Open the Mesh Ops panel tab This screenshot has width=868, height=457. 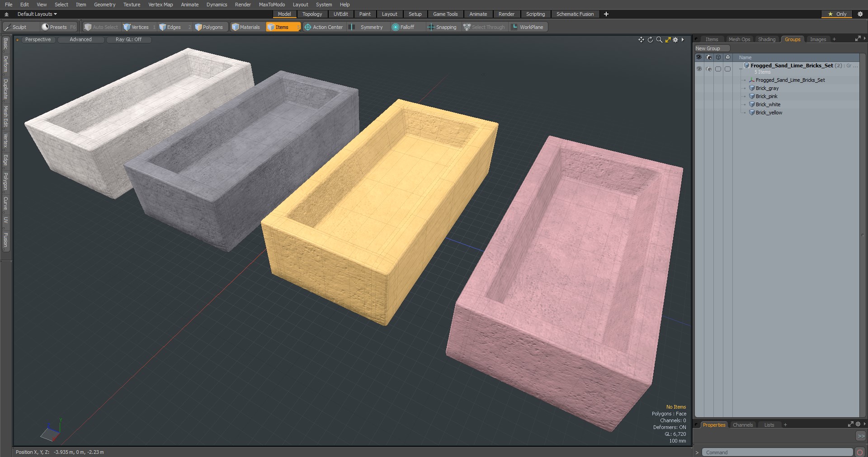click(739, 40)
